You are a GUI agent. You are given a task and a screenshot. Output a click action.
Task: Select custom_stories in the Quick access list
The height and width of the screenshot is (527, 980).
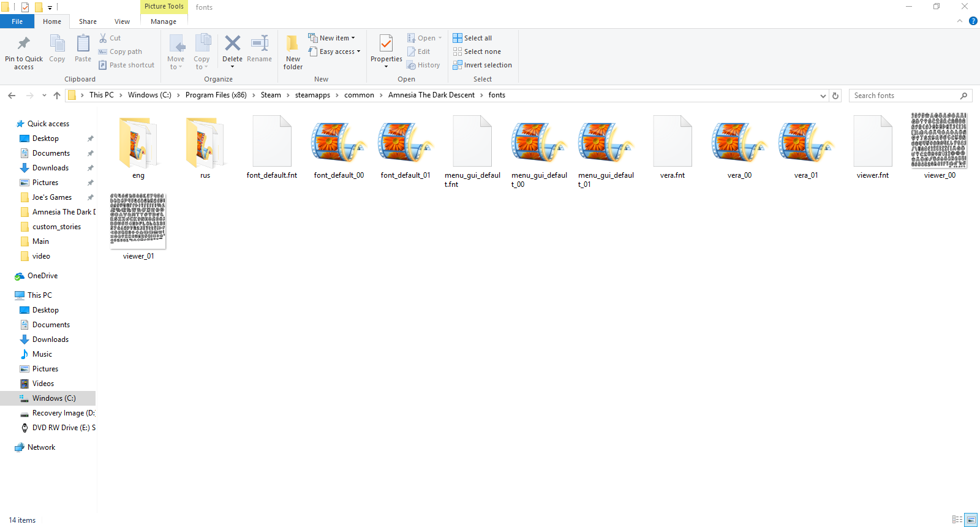coord(56,227)
